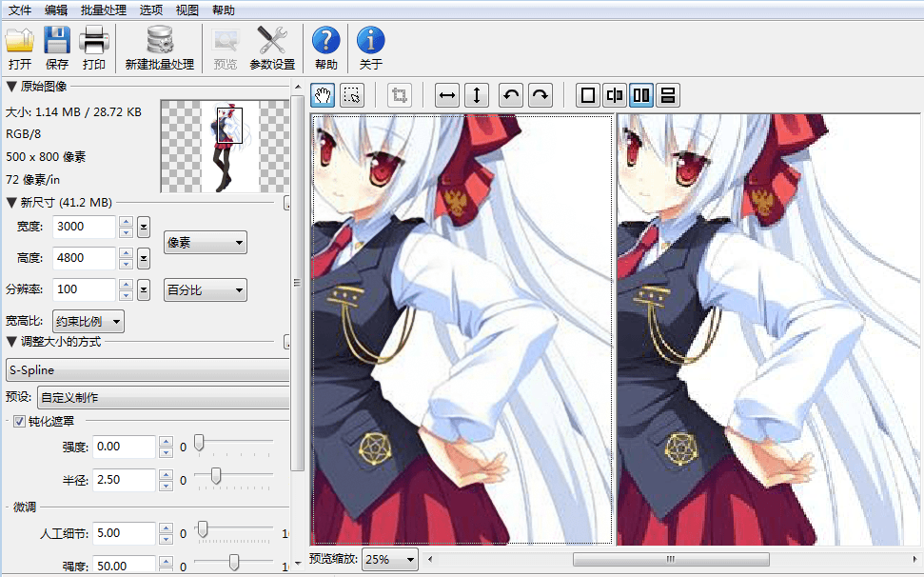Switch to side-by-side preview view
This screenshot has width=924, height=577.
click(x=641, y=95)
